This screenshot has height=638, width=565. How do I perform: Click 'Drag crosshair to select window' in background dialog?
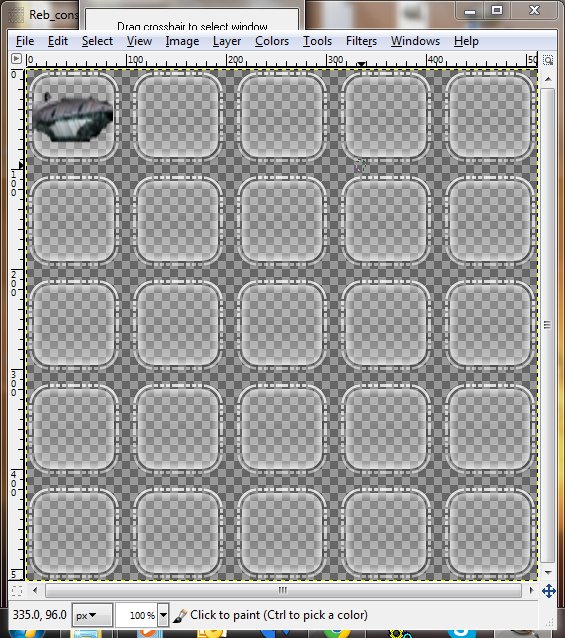click(x=192, y=26)
